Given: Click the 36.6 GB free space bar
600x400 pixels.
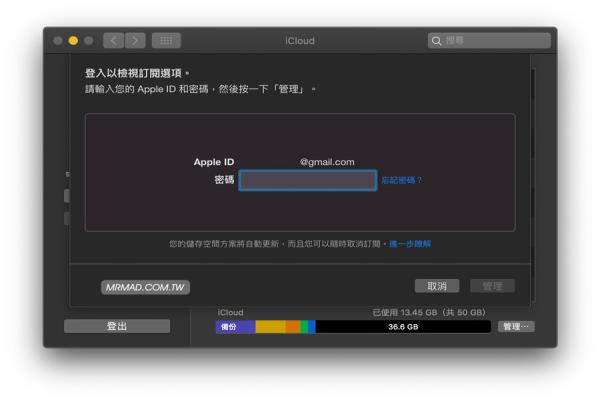Looking at the screenshot, I should pyautogui.click(x=403, y=327).
